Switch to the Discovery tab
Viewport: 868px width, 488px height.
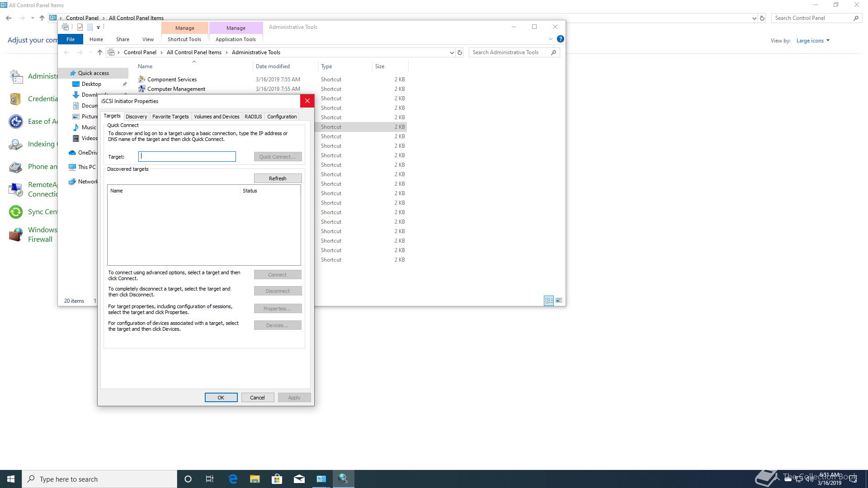click(136, 117)
